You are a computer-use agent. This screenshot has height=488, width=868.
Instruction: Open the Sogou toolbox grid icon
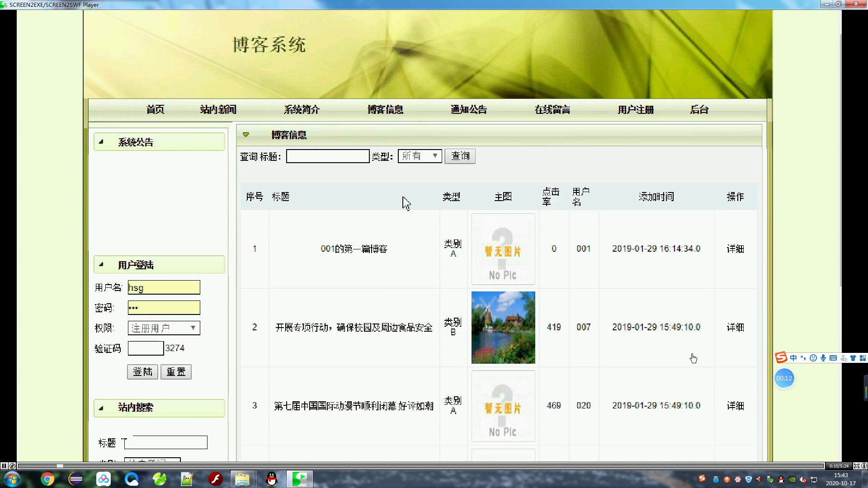(863, 358)
